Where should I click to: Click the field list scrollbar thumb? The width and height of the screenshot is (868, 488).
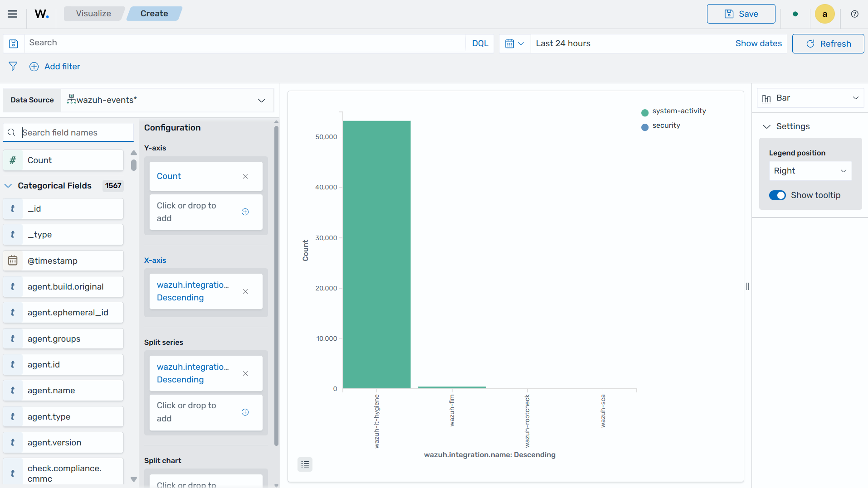[133, 164]
